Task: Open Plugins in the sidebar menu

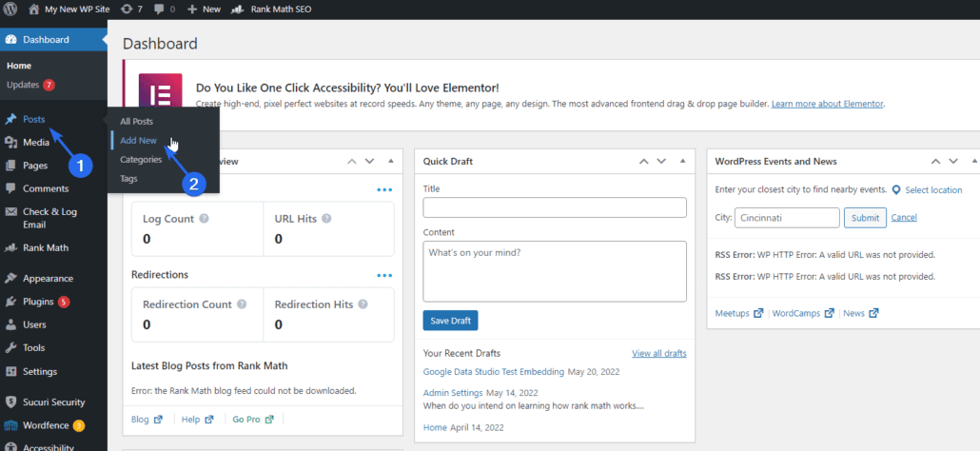Action: (x=39, y=302)
